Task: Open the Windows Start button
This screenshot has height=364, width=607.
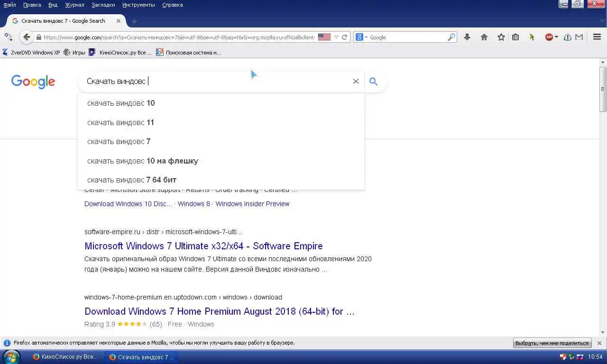Action: 10,357
